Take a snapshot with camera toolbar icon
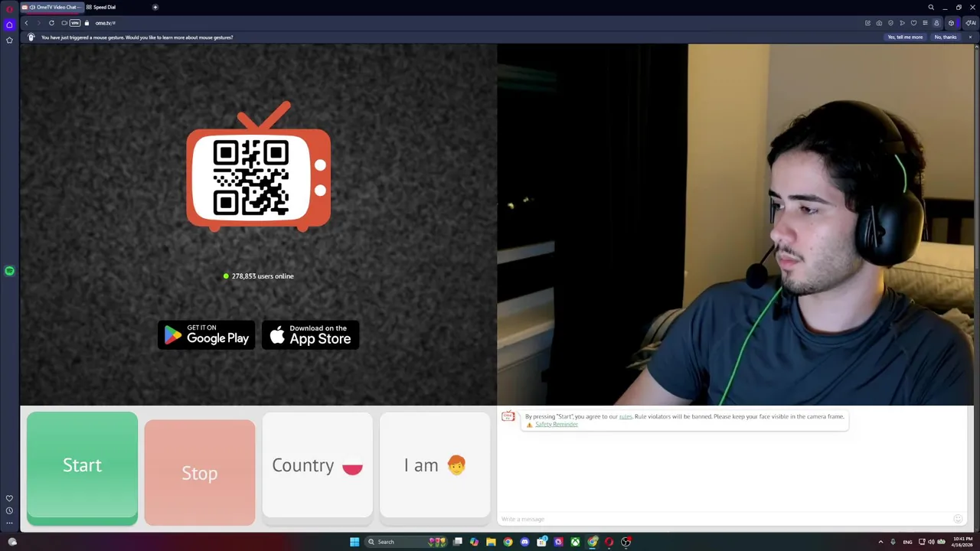Viewport: 980px width, 551px height. 879,23
